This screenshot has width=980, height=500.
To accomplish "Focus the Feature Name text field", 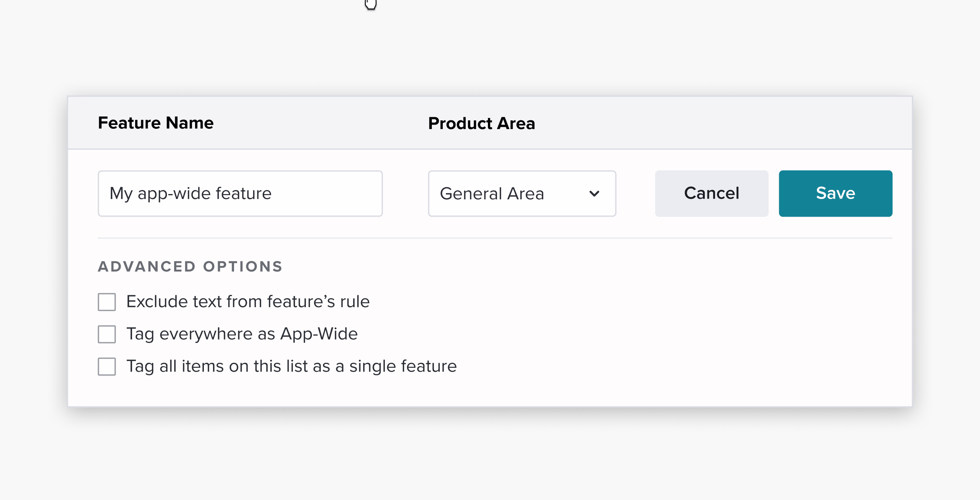I will click(x=240, y=193).
